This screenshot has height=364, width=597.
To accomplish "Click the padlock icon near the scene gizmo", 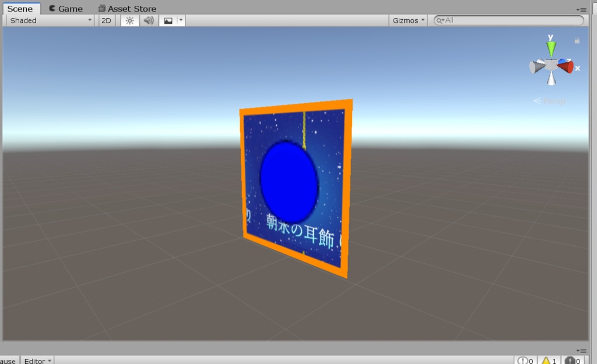I will [x=577, y=40].
